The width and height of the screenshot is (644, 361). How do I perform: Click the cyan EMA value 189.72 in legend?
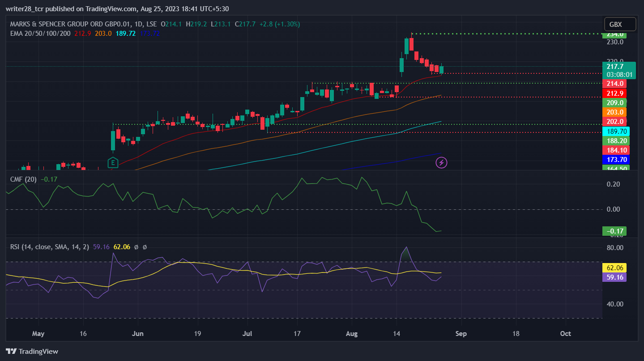pyautogui.click(x=125, y=33)
